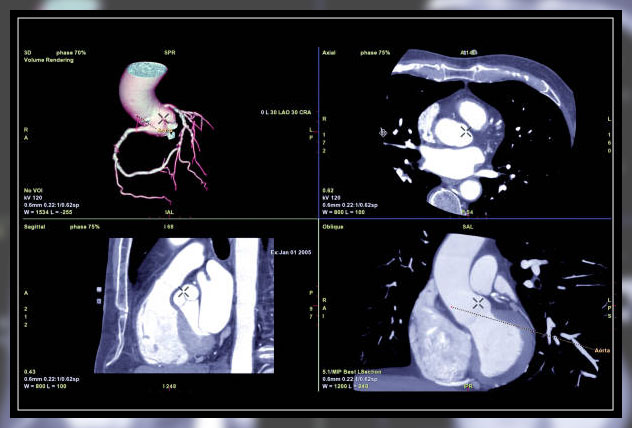632x428 pixels.
Task: Click the '5.1/MIP' label in Oblique view
Action: (x=338, y=372)
